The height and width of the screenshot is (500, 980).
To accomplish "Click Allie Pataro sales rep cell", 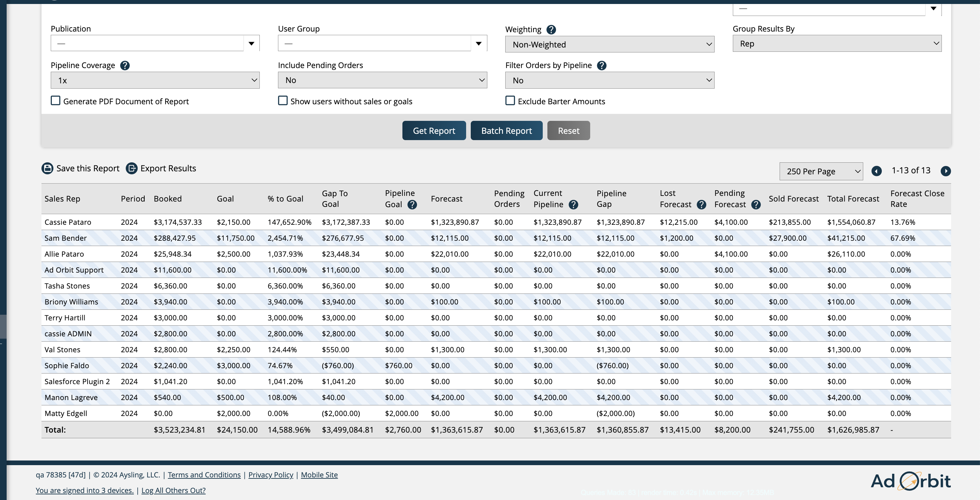I will coord(64,254).
